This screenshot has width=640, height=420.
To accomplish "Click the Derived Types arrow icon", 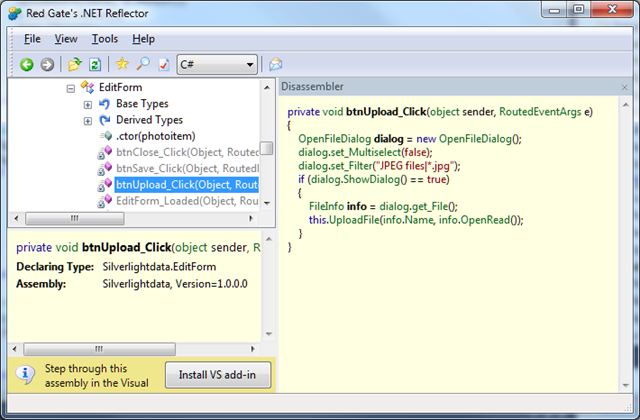I will pos(104,120).
